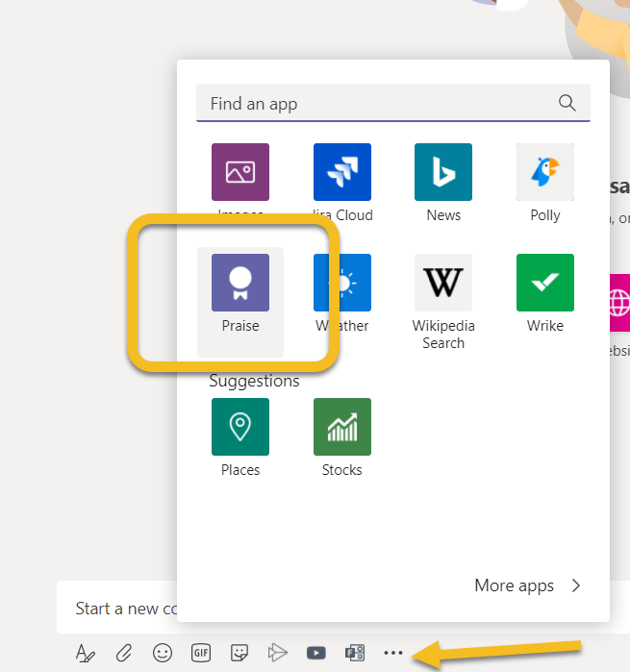Attach a file with paperclip icon
Viewport: 630px width, 672px height.
124,654
